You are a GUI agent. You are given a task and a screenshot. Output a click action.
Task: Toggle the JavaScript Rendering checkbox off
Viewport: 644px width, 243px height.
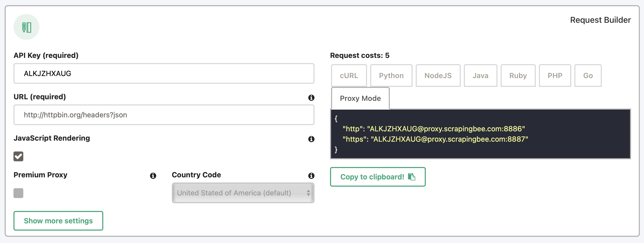(x=18, y=156)
